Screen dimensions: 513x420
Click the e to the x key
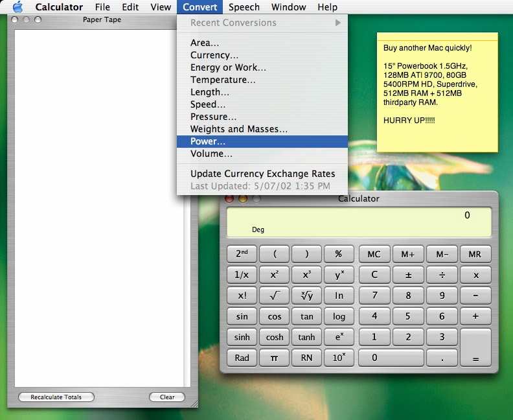click(339, 337)
